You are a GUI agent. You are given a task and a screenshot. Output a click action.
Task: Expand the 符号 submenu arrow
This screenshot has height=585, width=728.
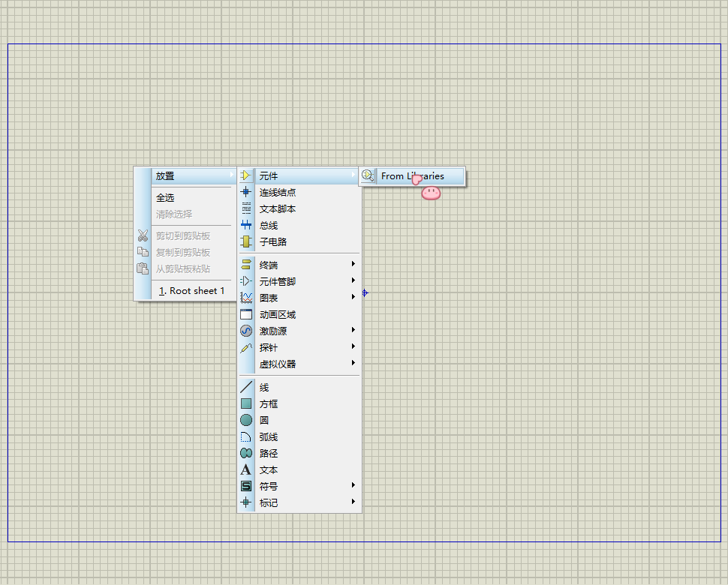tap(353, 485)
